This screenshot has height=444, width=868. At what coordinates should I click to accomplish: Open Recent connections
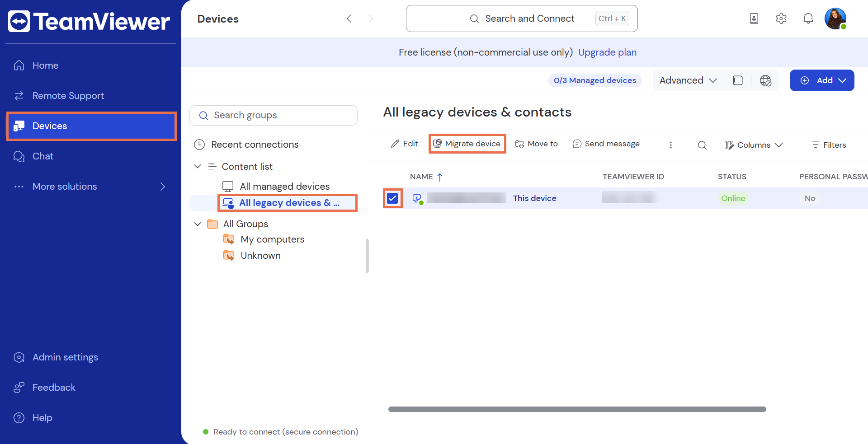[x=246, y=145]
